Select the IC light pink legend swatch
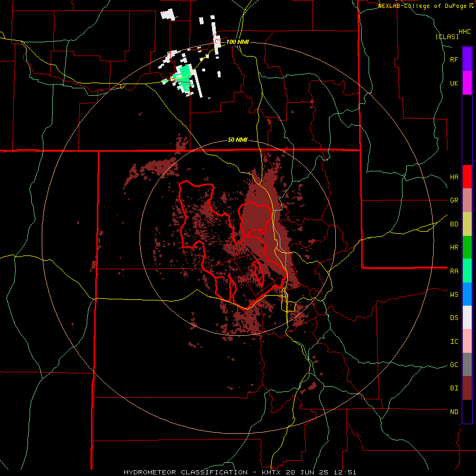Image resolution: width=476 pixels, height=476 pixels. click(x=467, y=341)
